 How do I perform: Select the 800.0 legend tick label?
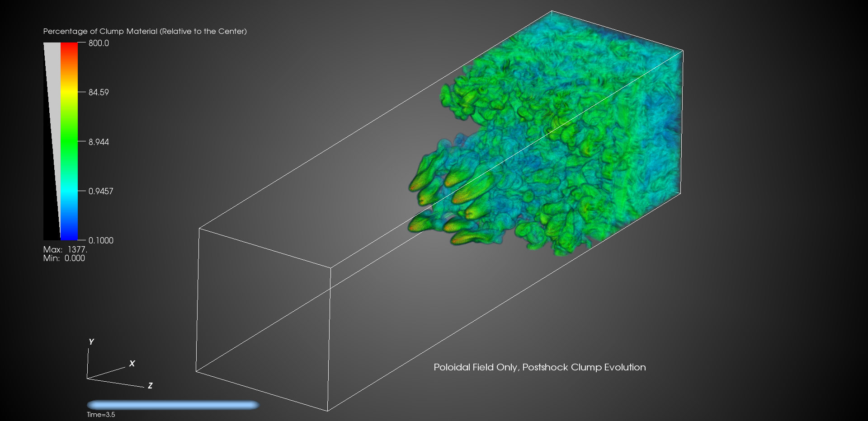[99, 43]
